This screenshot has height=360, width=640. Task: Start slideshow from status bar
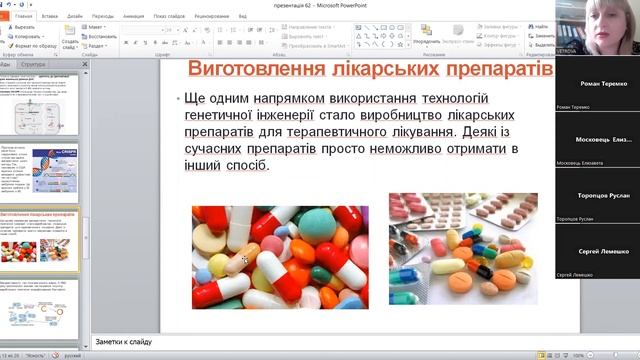click(x=566, y=356)
